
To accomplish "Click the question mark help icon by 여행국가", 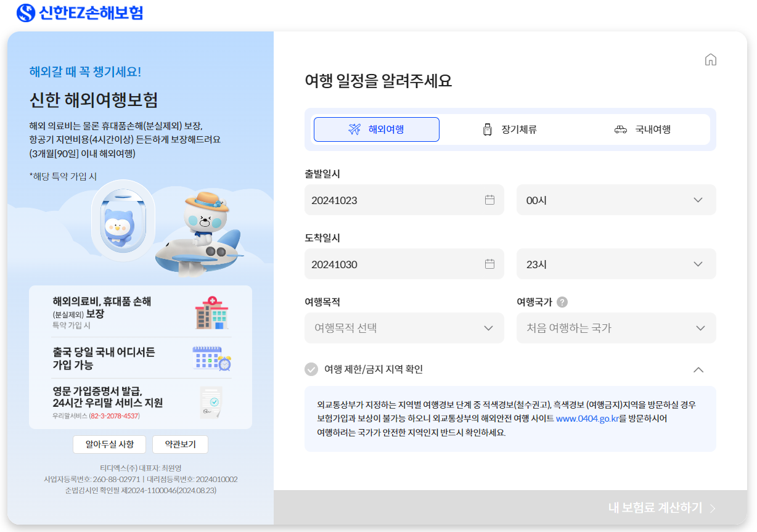I will coord(562,302).
